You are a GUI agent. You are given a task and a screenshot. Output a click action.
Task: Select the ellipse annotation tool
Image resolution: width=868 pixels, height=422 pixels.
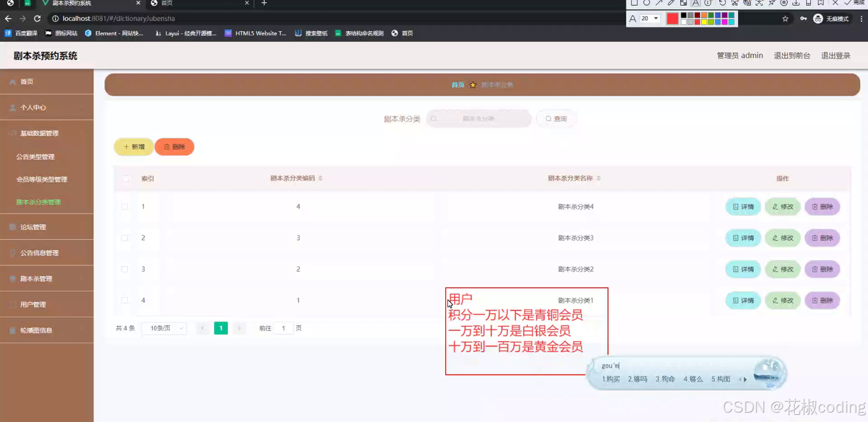[x=646, y=3]
